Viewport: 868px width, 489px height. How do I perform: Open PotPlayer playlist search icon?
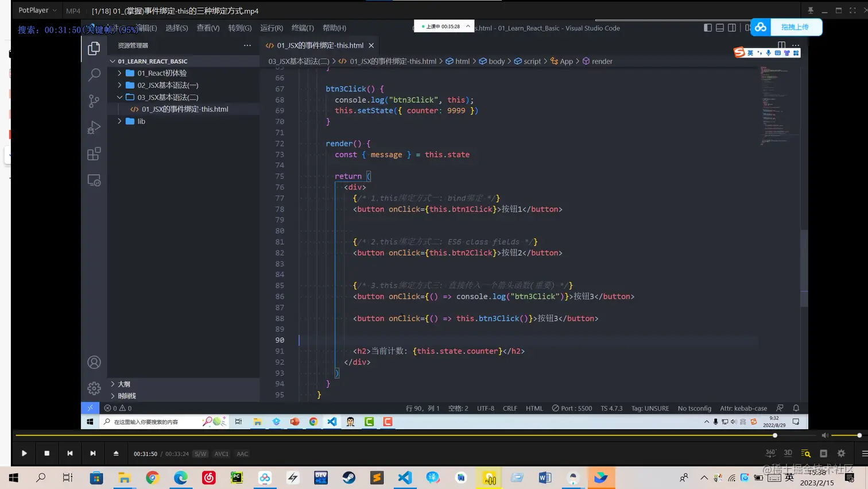pyautogui.click(x=806, y=453)
